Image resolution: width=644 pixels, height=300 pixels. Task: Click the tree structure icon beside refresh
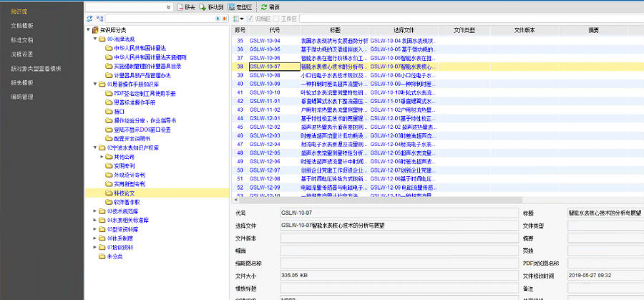tap(99, 18)
